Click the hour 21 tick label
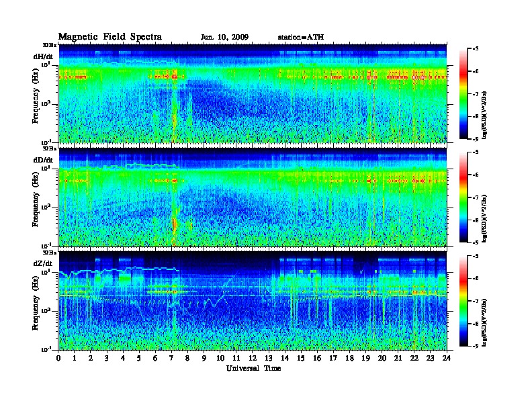Image resolution: width=532 pixels, height=411 pixels. [x=398, y=358]
